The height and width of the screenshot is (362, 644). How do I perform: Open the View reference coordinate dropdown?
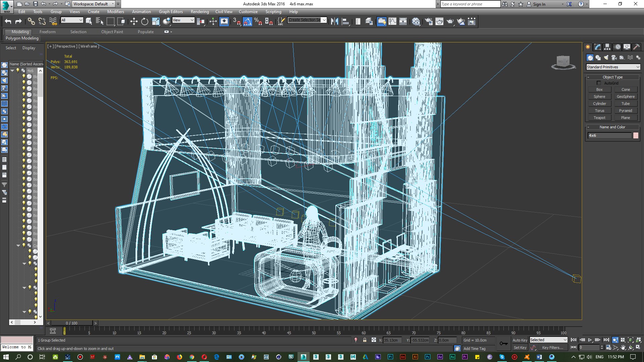(183, 20)
